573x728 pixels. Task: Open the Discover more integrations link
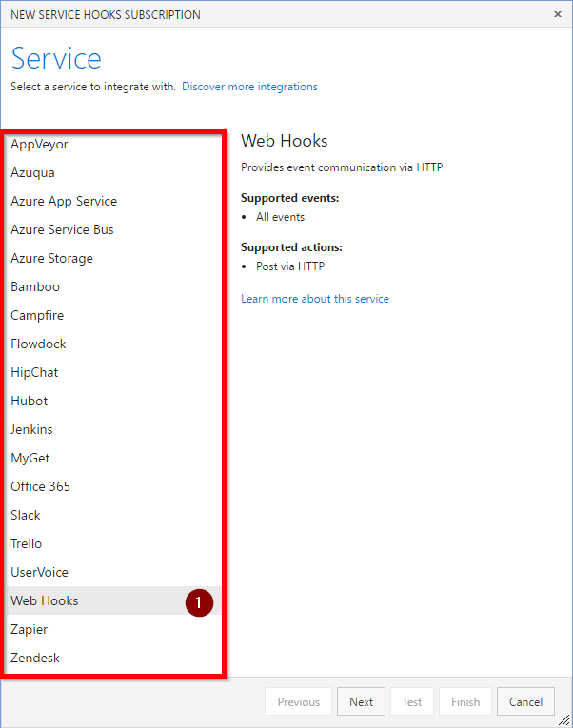(x=249, y=87)
